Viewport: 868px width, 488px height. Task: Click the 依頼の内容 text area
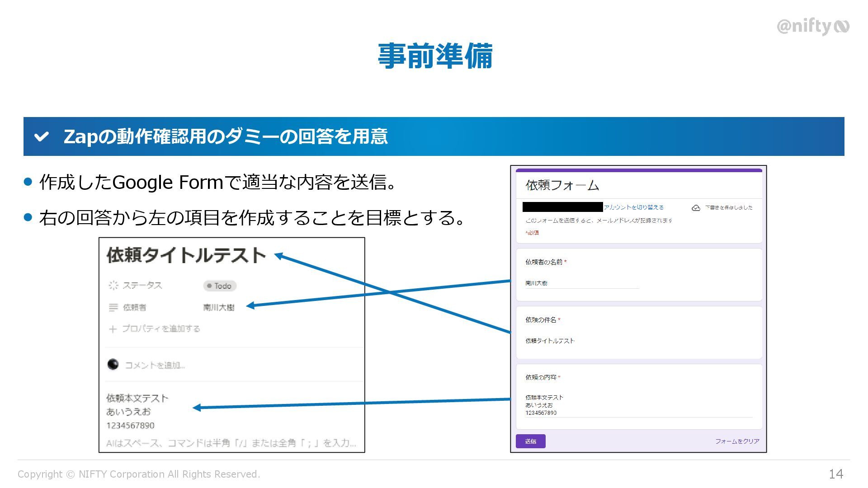click(x=637, y=405)
